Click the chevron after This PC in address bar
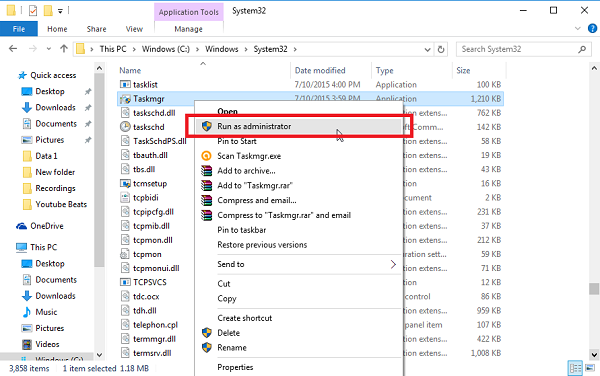This screenshot has width=600, height=376. click(x=134, y=49)
